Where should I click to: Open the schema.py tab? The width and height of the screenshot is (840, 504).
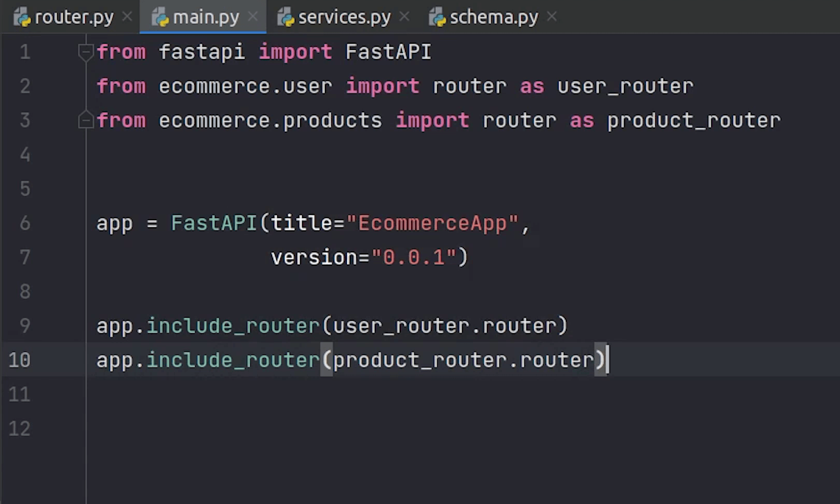pos(494,18)
